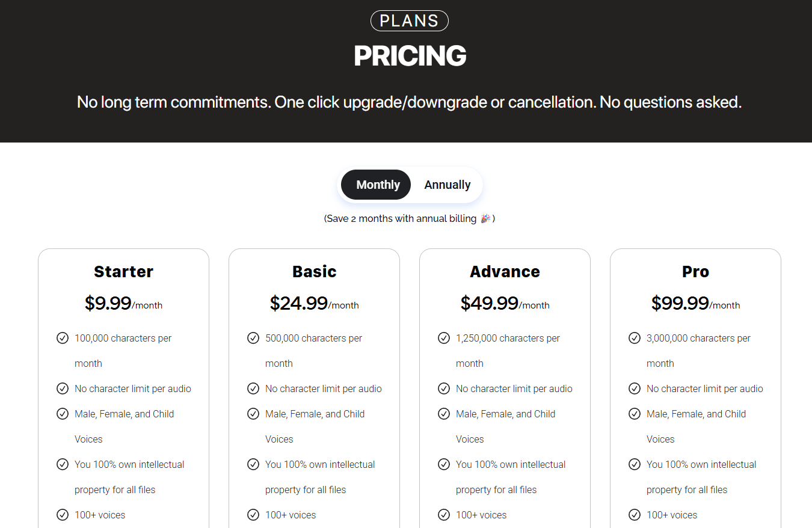Viewport: 812px width, 528px height.
Task: Click the checkmark beside Advance 1,250,000 characters
Action: pos(444,338)
